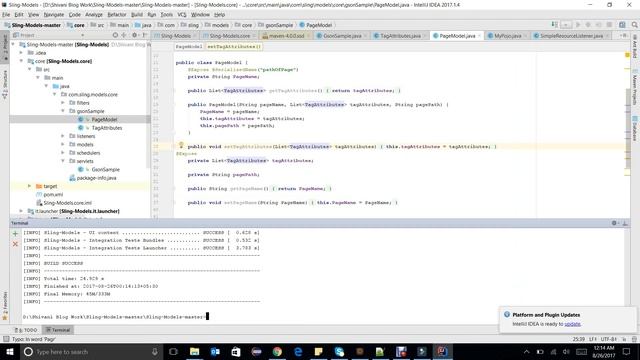Click the intention lightbulb in the editor gutter
Screen dimensions: 640x360
(x=181, y=145)
